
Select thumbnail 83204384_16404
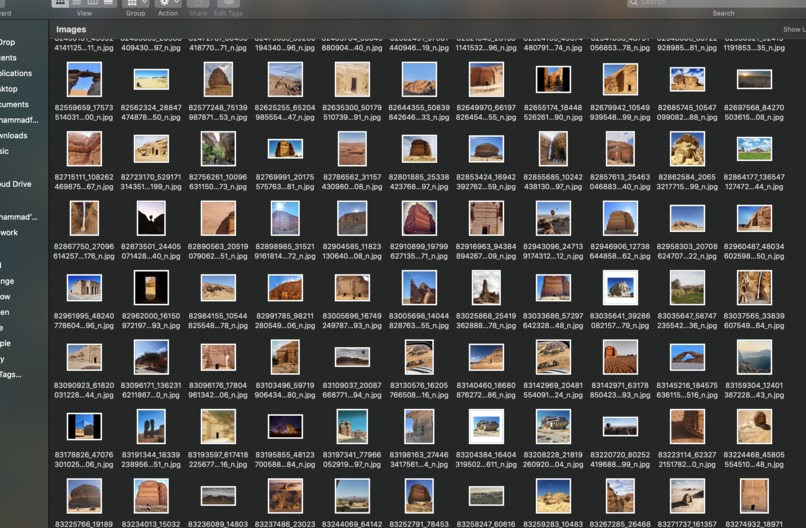(486, 426)
